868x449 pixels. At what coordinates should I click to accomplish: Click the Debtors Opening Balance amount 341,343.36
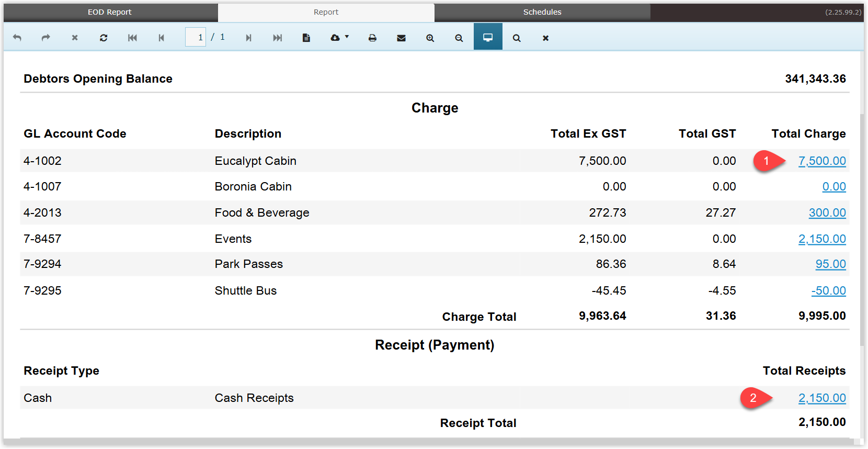point(815,79)
